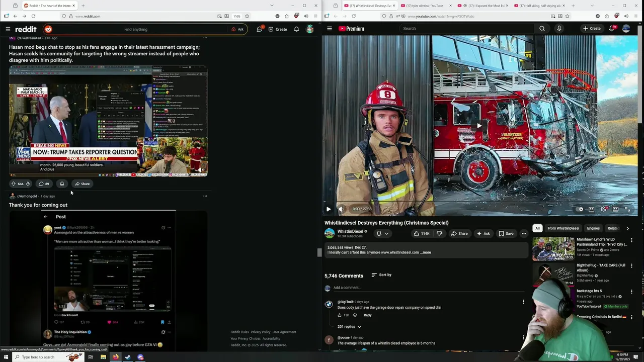Switch to theater mode

point(615,209)
